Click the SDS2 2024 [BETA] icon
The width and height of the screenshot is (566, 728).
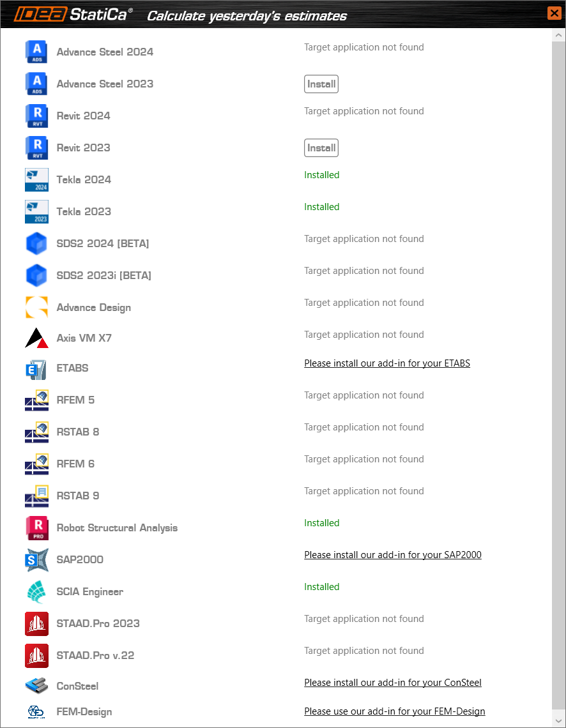[x=36, y=243]
